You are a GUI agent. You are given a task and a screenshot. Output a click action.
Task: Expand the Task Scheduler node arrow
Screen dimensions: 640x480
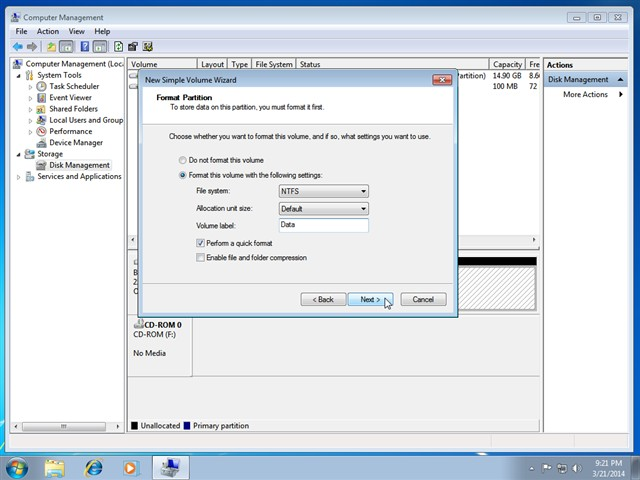[x=30, y=87]
